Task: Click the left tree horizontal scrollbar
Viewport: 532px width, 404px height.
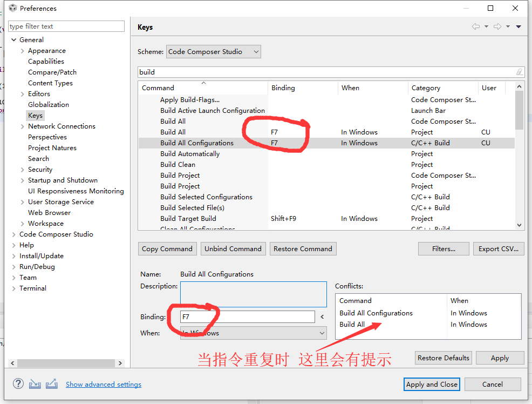Action: coord(66,363)
